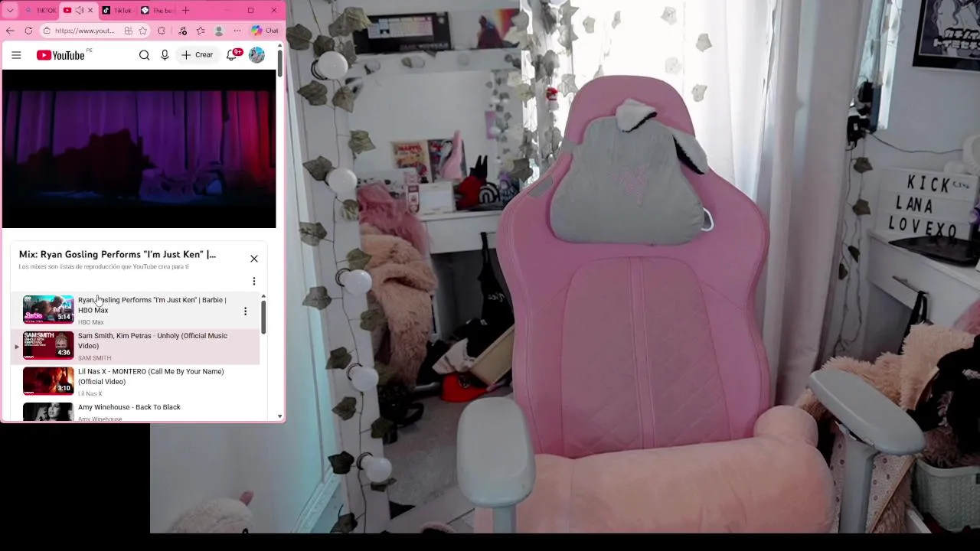Close the YouTube browser tab
The height and width of the screenshot is (551, 980).
tap(90, 11)
